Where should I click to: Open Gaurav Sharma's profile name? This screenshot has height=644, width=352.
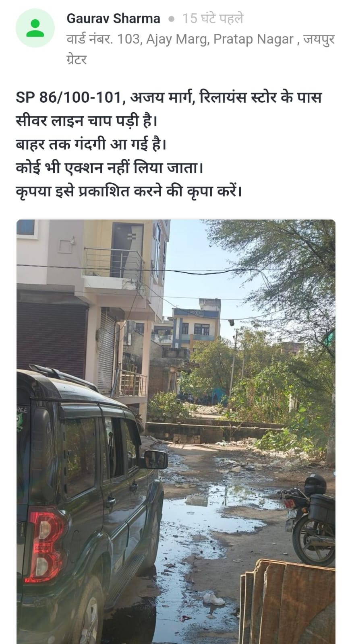(113, 19)
